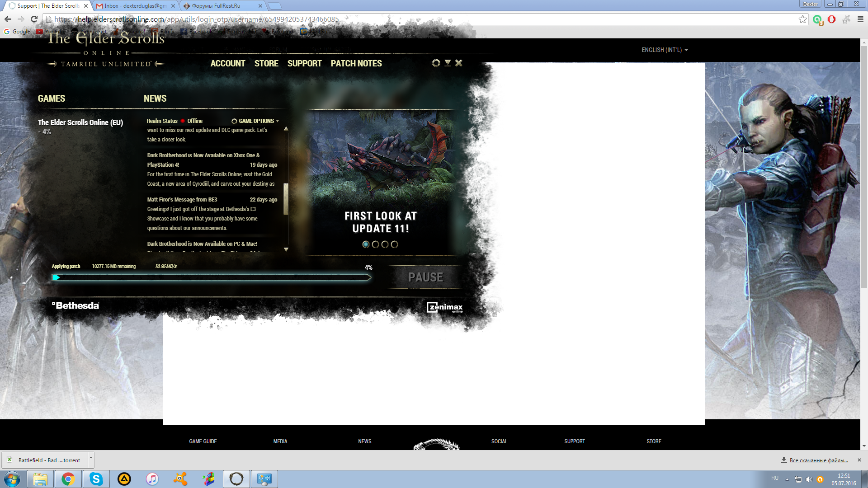The width and height of the screenshot is (868, 488).
Task: Open the green extension icon with badge 3
Action: pyautogui.click(x=817, y=19)
